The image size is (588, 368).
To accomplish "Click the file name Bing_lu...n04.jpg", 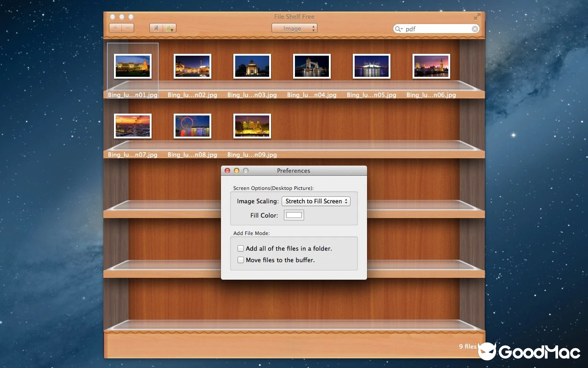I will point(312,95).
